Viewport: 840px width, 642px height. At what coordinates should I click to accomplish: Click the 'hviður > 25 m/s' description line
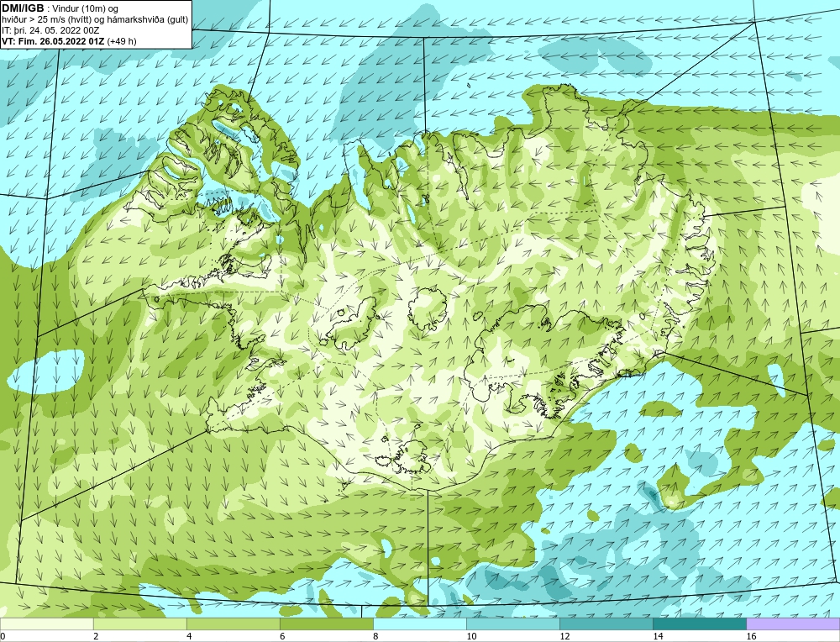tap(95, 20)
